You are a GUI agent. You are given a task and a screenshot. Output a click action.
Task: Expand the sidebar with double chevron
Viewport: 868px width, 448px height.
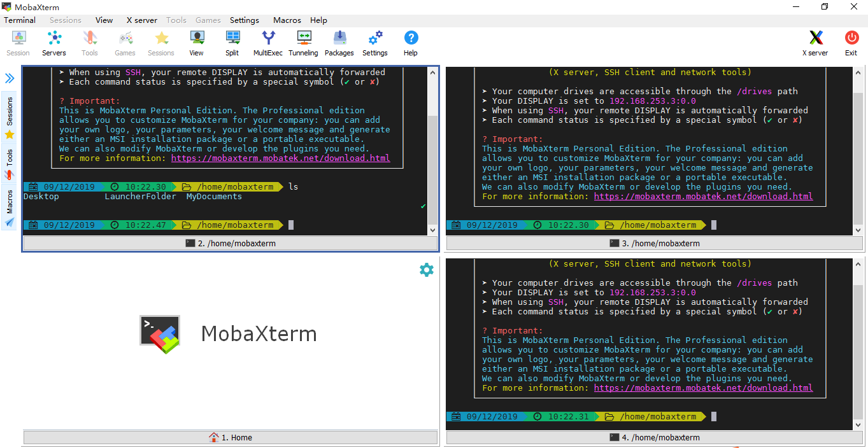(10, 78)
